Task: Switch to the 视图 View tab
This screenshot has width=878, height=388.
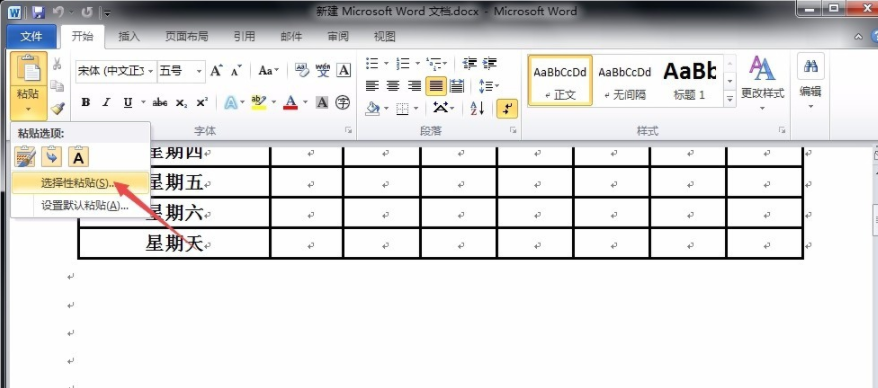Action: (385, 36)
